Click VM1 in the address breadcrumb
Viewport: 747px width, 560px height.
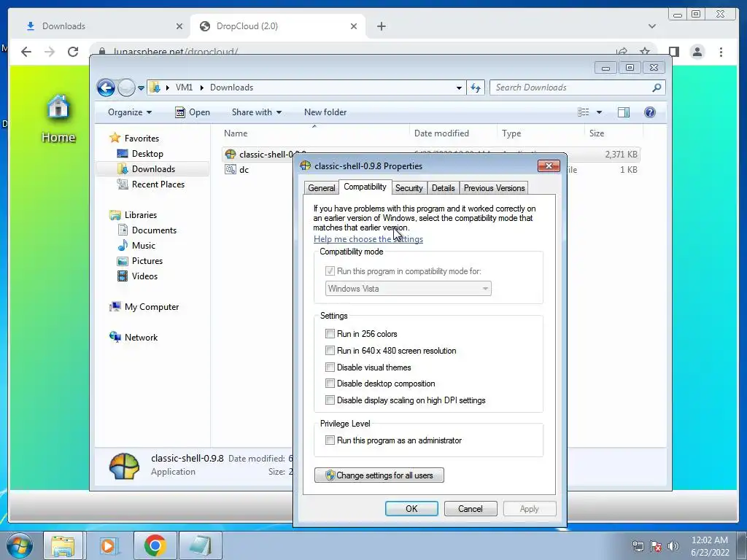pos(184,87)
